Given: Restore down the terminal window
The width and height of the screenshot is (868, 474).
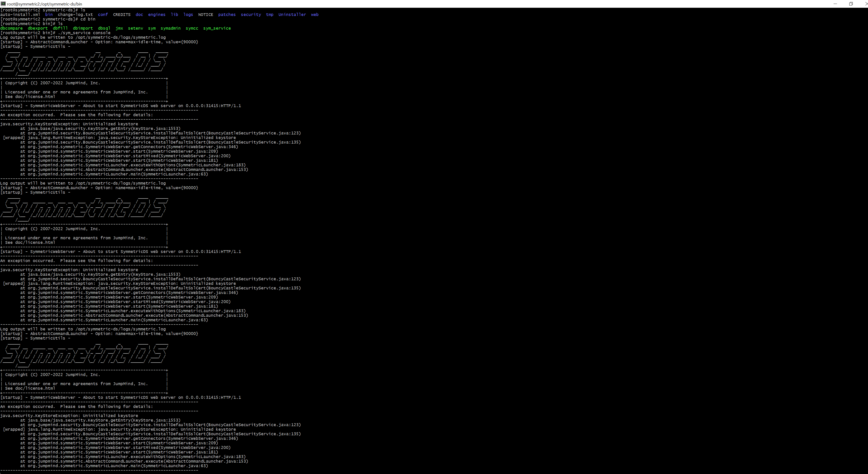Looking at the screenshot, I should (851, 4).
